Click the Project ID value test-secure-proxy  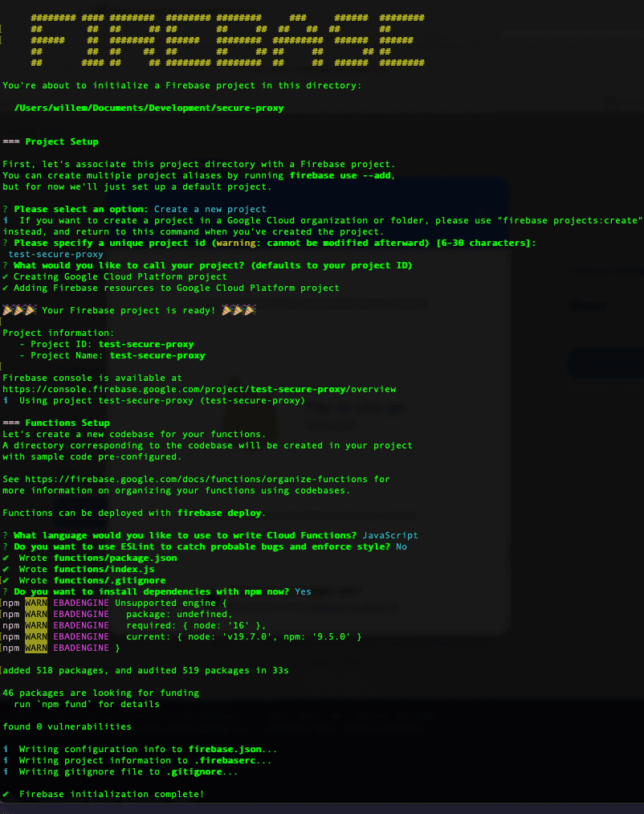click(x=146, y=344)
